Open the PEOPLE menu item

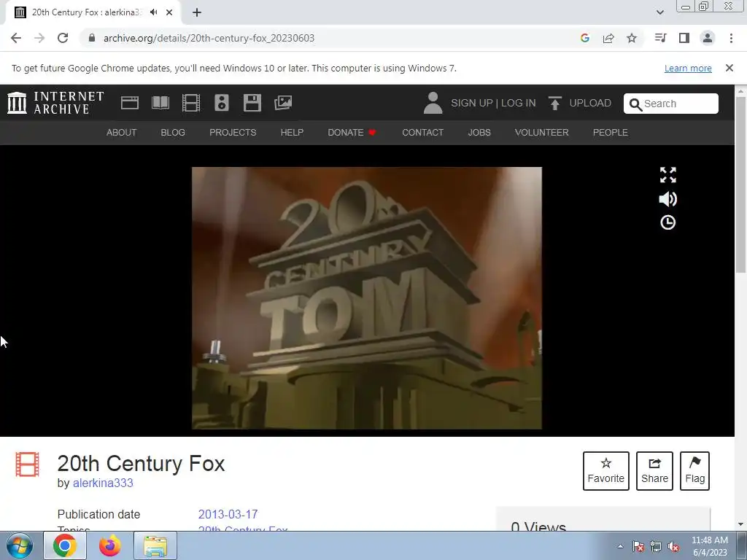[611, 133]
